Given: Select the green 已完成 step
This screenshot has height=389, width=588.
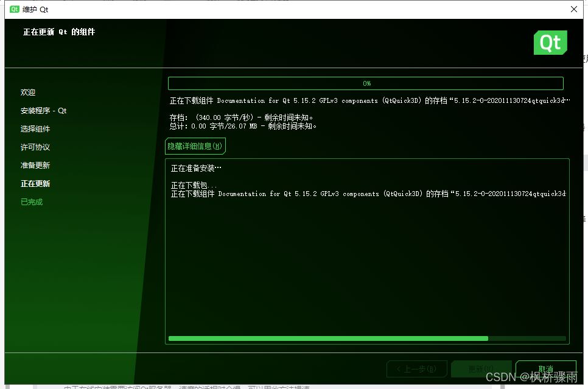Looking at the screenshot, I should coord(32,202).
